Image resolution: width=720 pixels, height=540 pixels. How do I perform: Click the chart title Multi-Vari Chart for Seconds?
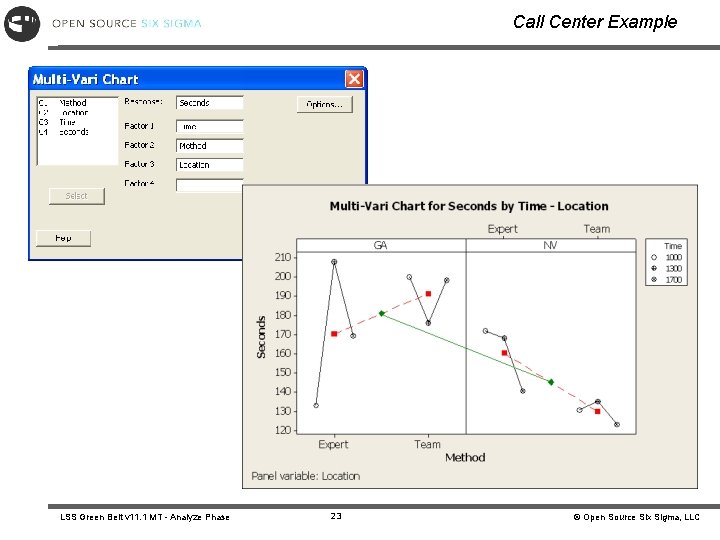pos(469,206)
